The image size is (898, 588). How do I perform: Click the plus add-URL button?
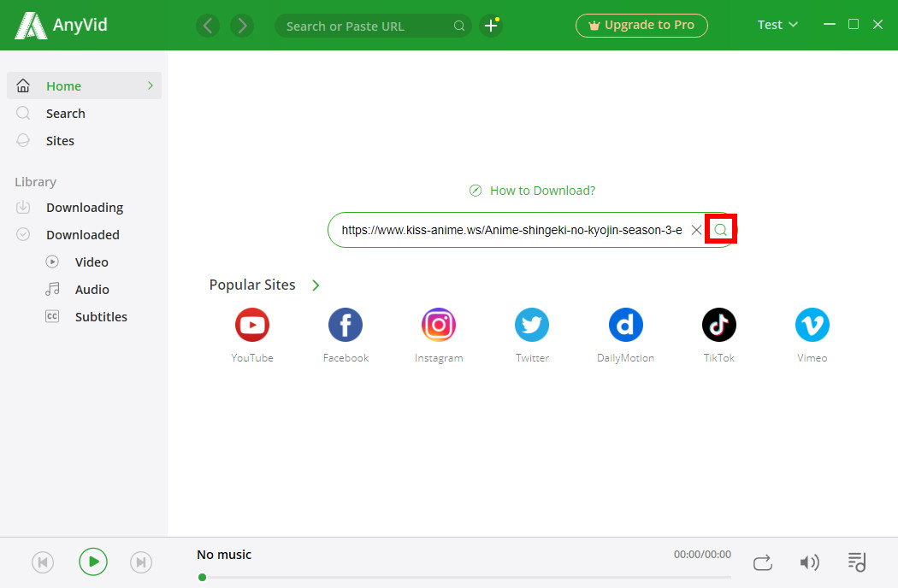(x=491, y=26)
